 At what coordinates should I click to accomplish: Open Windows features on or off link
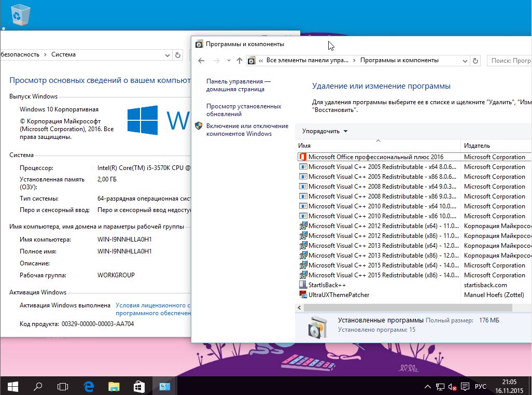(x=247, y=130)
